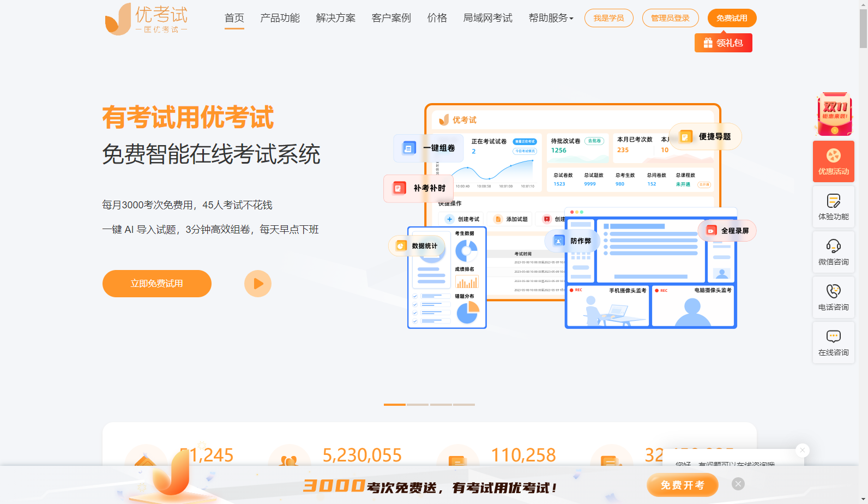Close the online chat popup
Viewport: 868px width, 504px height.
802,450
